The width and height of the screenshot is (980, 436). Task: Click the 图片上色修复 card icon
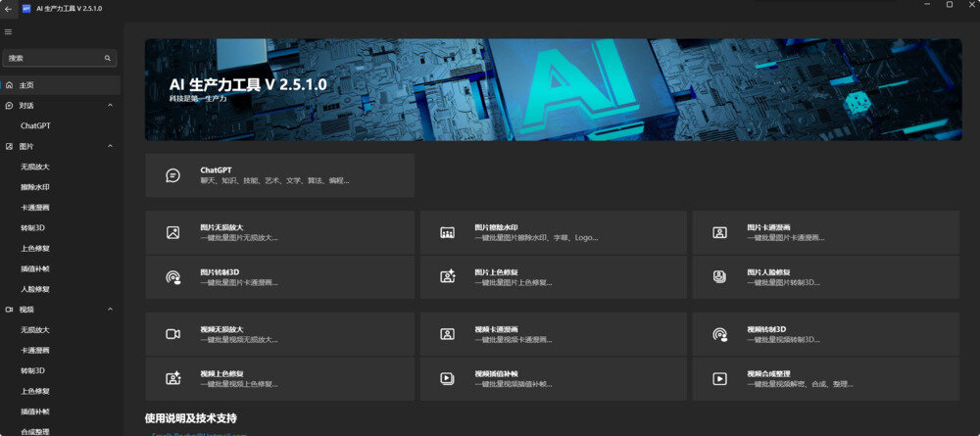pyautogui.click(x=448, y=277)
